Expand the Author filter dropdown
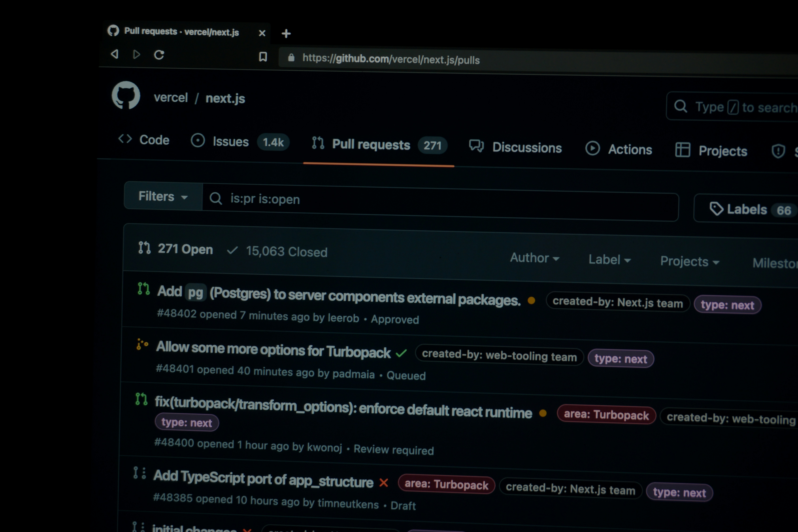 pyautogui.click(x=534, y=258)
